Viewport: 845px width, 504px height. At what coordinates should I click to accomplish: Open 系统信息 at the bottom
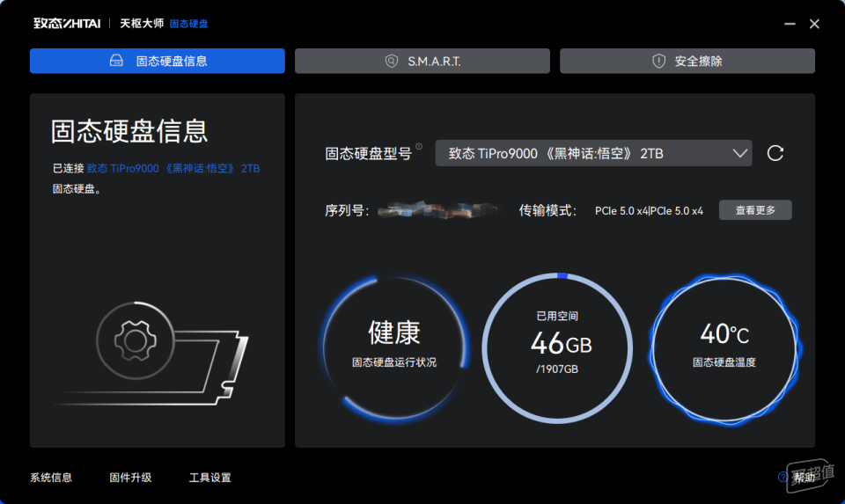(x=51, y=478)
